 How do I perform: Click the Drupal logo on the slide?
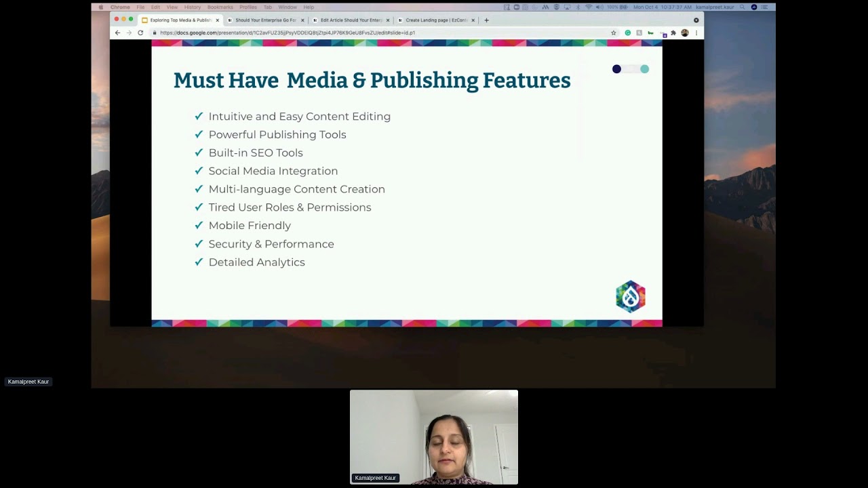coord(631,297)
